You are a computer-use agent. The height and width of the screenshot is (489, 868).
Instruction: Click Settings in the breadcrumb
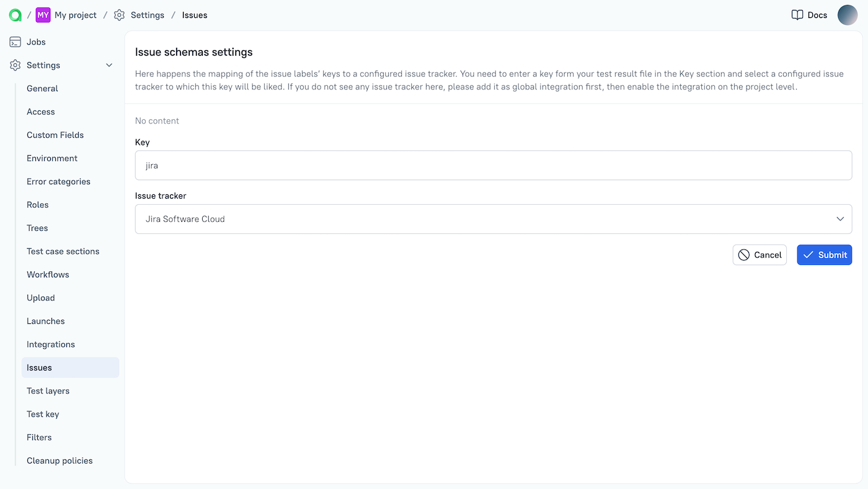pos(148,15)
